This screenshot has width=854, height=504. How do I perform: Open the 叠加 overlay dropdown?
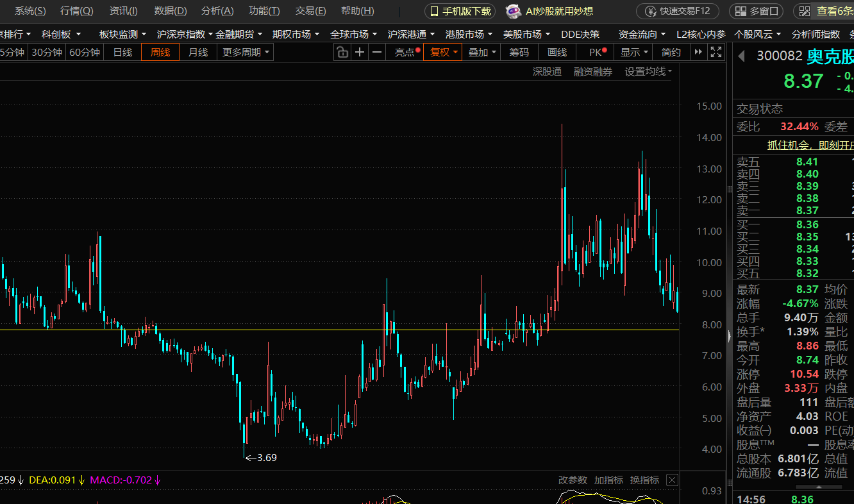pyautogui.click(x=481, y=53)
